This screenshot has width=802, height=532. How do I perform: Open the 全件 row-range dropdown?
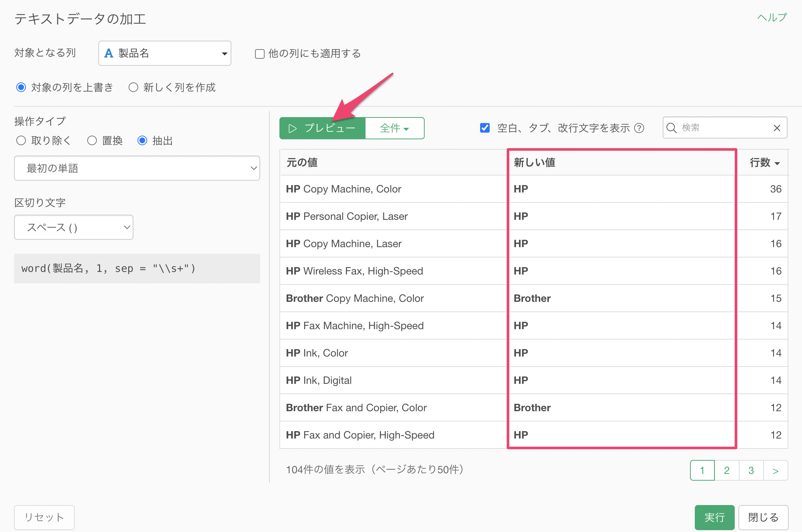pyautogui.click(x=395, y=128)
